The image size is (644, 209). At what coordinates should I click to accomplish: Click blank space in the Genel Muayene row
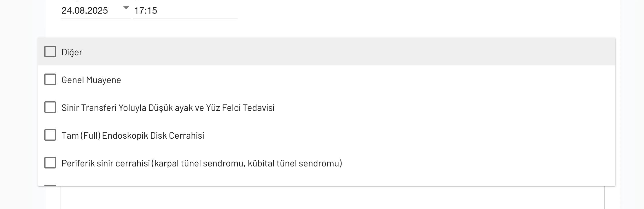(x=348, y=80)
